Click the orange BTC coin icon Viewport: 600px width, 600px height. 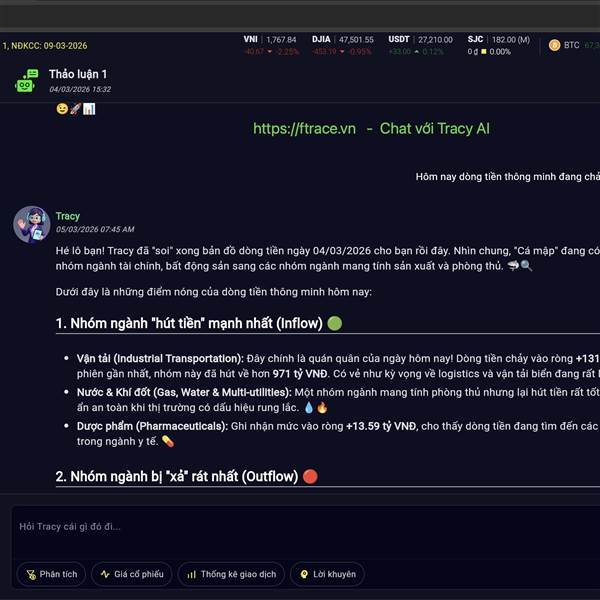click(554, 45)
